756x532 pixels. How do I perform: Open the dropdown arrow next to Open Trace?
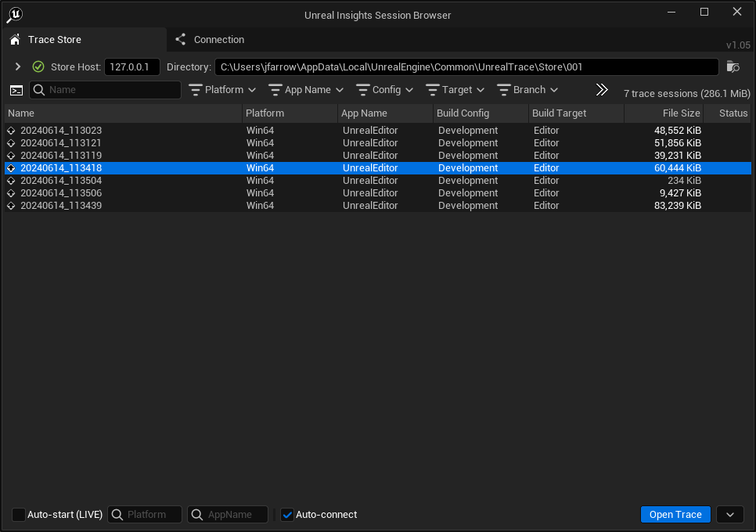pyautogui.click(x=730, y=515)
